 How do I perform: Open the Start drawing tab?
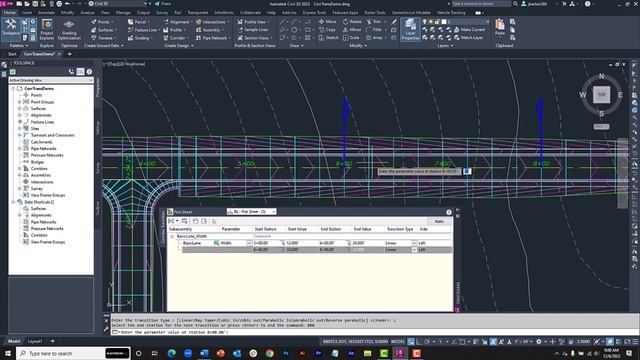point(12,54)
